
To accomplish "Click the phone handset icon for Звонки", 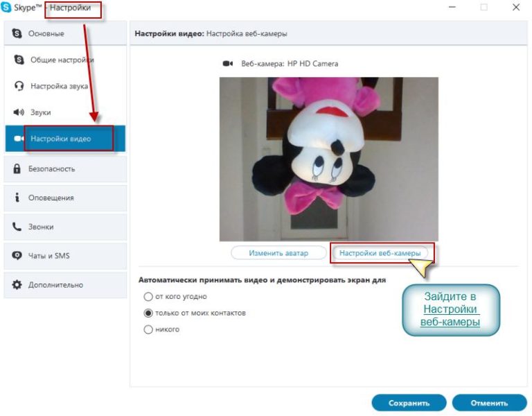I will coord(17,227).
